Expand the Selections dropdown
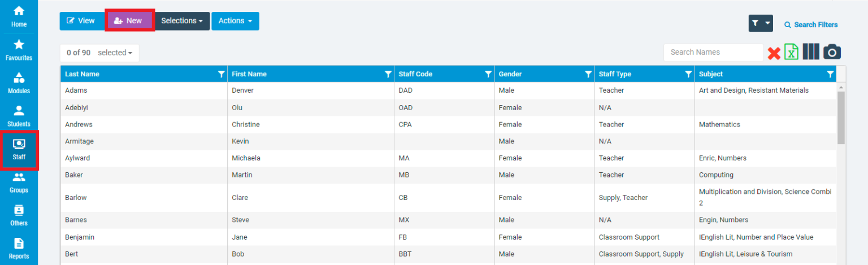This screenshot has height=265, width=868. (182, 21)
